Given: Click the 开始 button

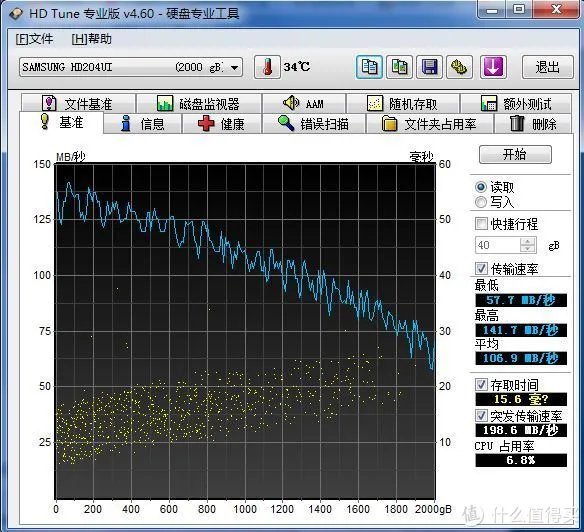Looking at the screenshot, I should 515,154.
